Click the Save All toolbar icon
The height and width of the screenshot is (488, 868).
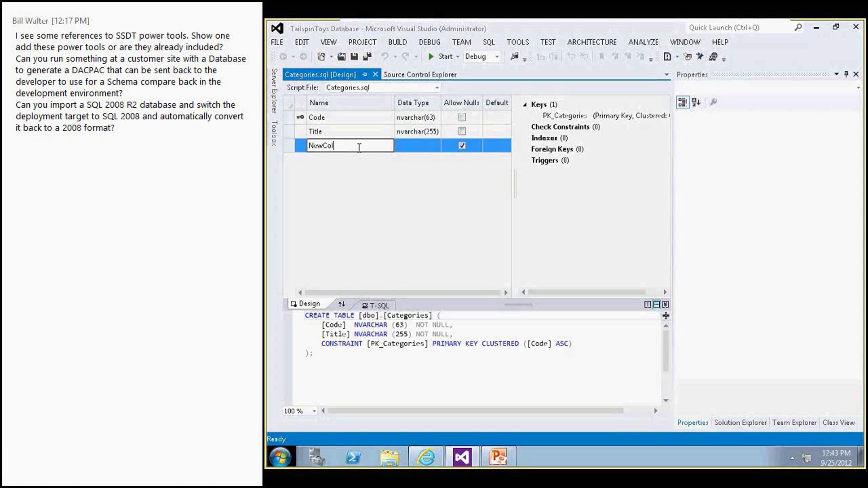[367, 56]
